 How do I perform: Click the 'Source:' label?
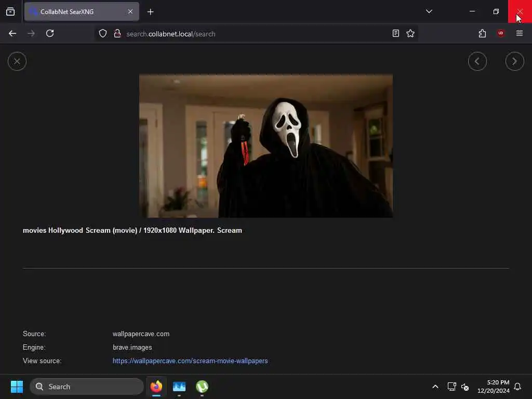pos(34,334)
